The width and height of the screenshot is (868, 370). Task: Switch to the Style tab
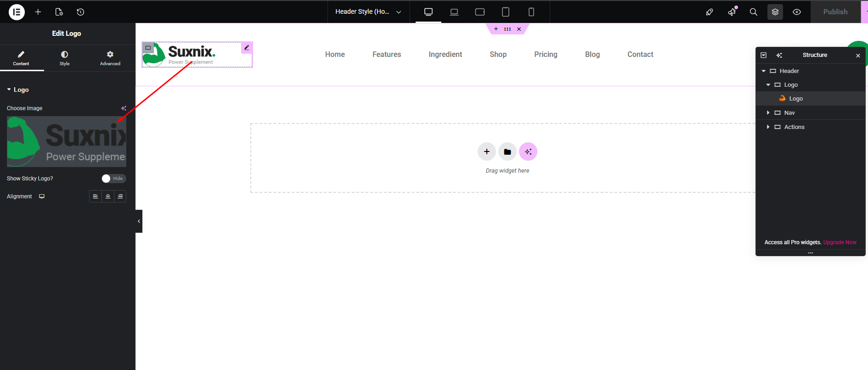point(64,58)
